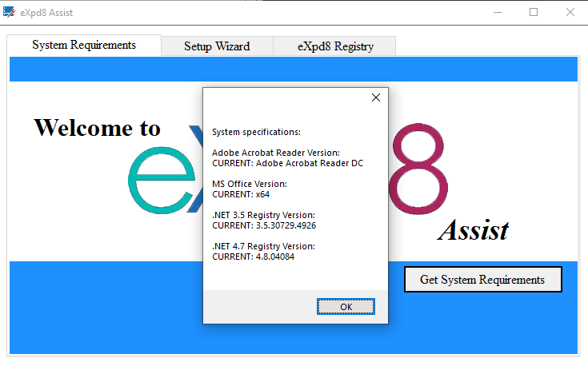Click the 'System specifications:' heading text
Viewport: 588px width, 366px height.
[x=256, y=132]
